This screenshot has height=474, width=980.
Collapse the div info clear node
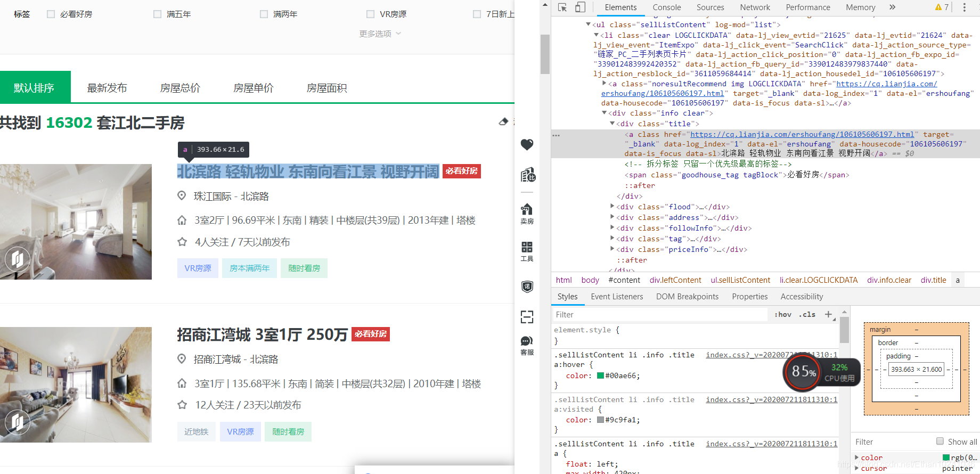pyautogui.click(x=604, y=113)
